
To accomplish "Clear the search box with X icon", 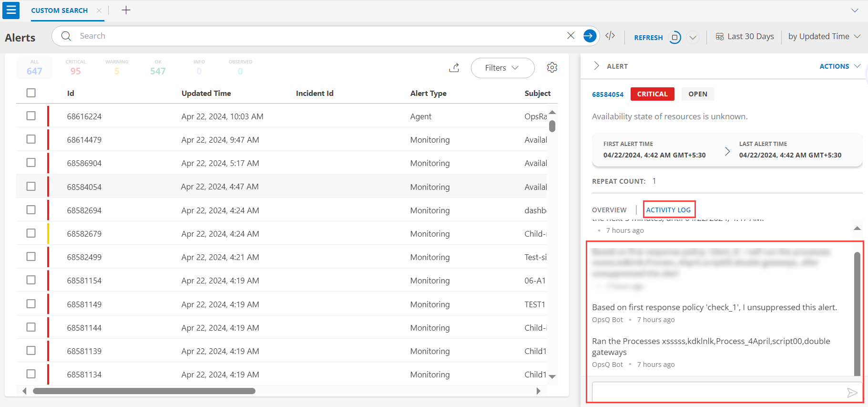I will coord(571,36).
